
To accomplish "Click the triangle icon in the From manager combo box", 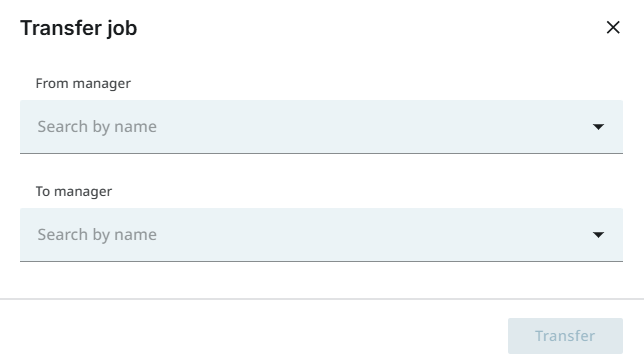I will pyautogui.click(x=598, y=127).
